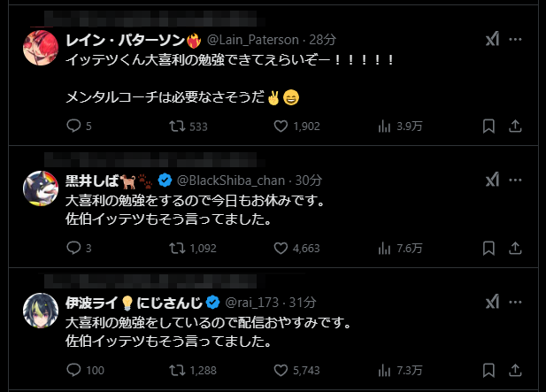Bookmark レイン・パターソン's post
Image resolution: width=546 pixels, height=392 pixels.
[x=488, y=127]
